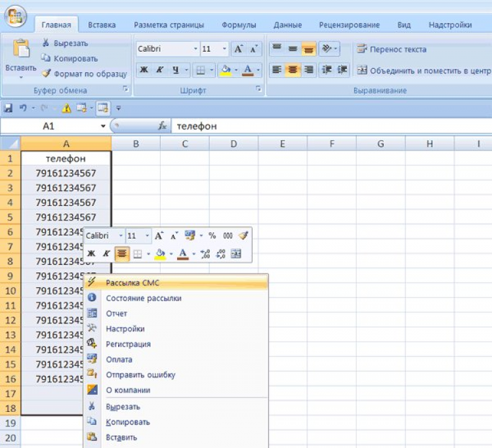Open font size 11 dropdown in ribbon
The image size is (492, 448).
coord(224,49)
